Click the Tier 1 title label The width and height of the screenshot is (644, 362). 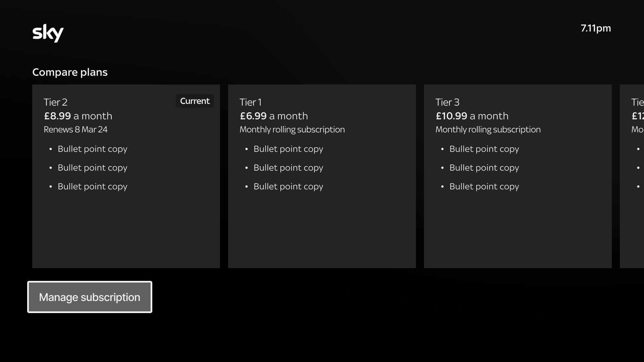250,102
